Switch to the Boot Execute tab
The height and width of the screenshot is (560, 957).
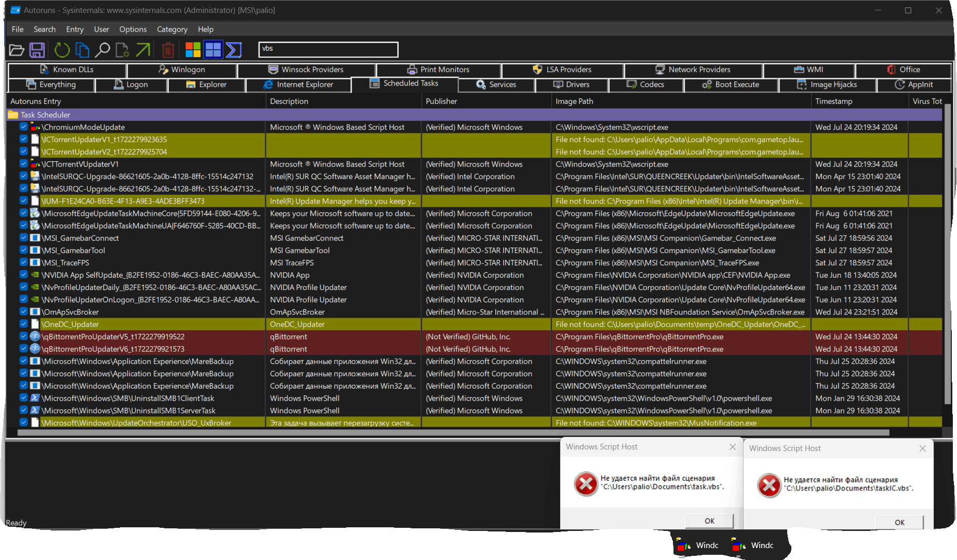pos(731,85)
